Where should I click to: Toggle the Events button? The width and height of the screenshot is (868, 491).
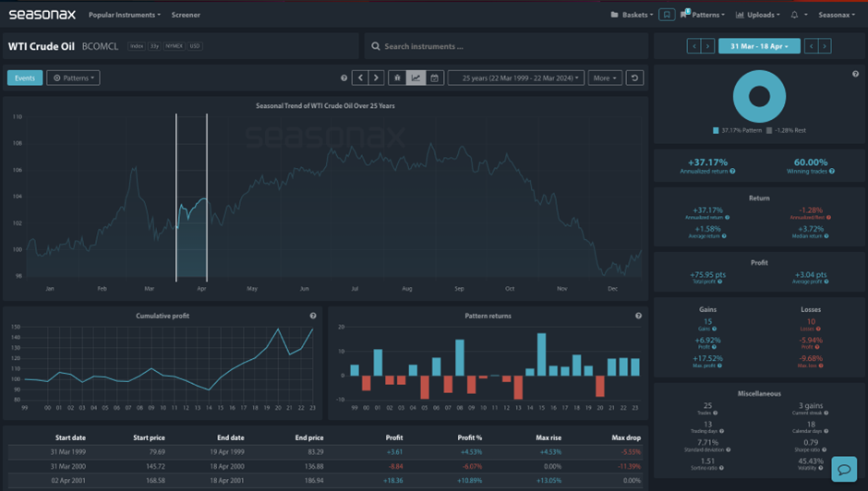(x=25, y=78)
